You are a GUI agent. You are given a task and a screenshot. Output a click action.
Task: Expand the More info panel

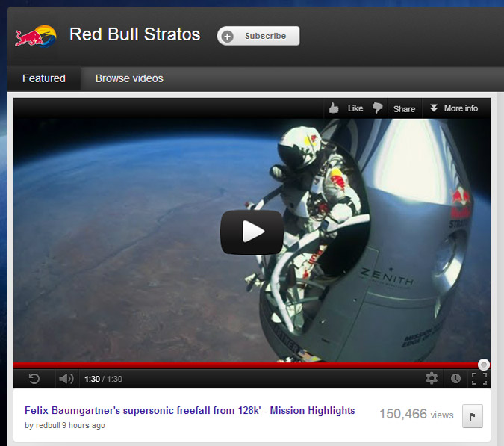click(x=454, y=108)
